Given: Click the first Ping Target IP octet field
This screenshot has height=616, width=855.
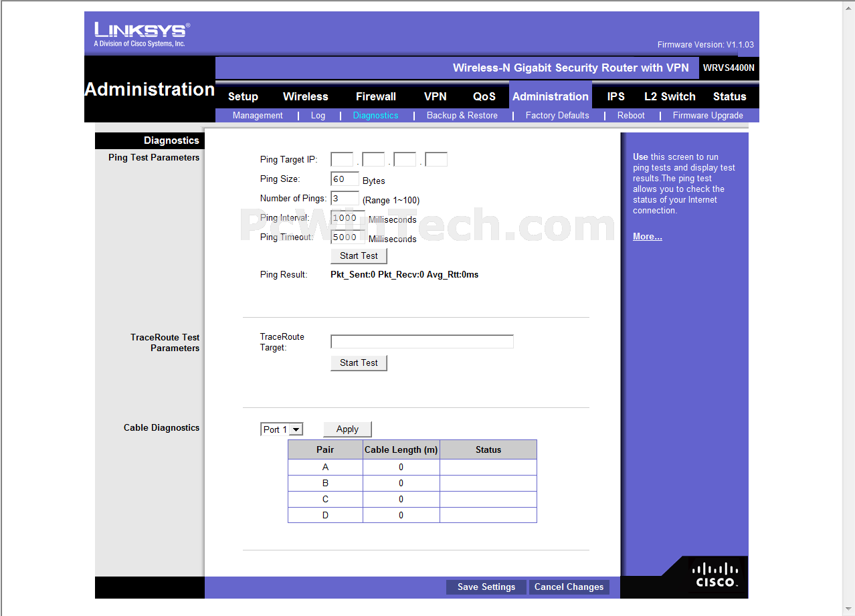Looking at the screenshot, I should [x=342, y=159].
